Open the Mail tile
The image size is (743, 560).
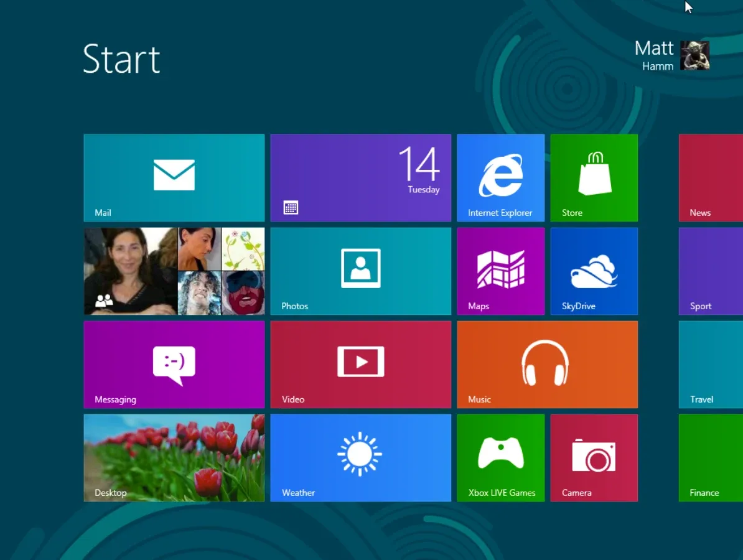174,178
